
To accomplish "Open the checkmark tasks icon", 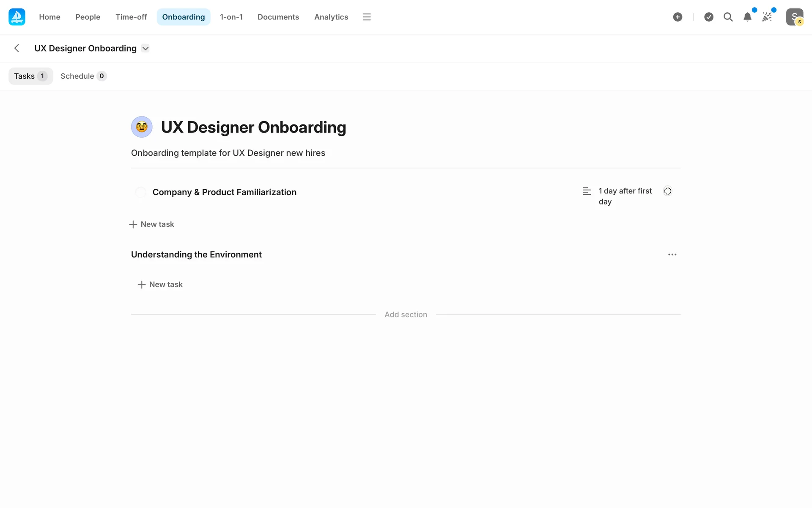I will (709, 17).
